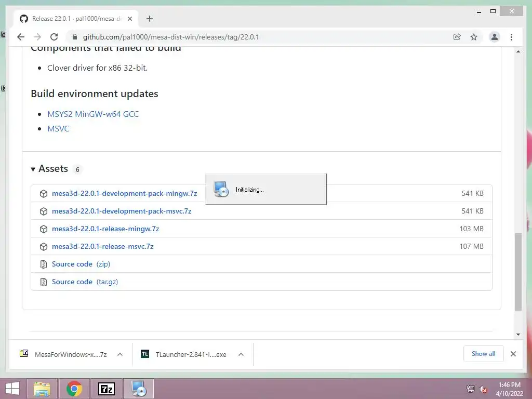
Task: Open a new browser tab
Action: click(150, 19)
